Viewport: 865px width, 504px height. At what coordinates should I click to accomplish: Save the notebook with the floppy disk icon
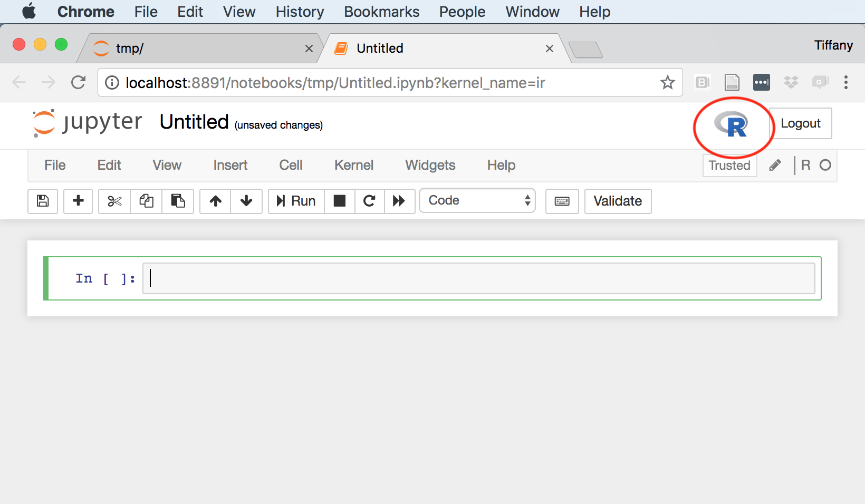tap(43, 201)
